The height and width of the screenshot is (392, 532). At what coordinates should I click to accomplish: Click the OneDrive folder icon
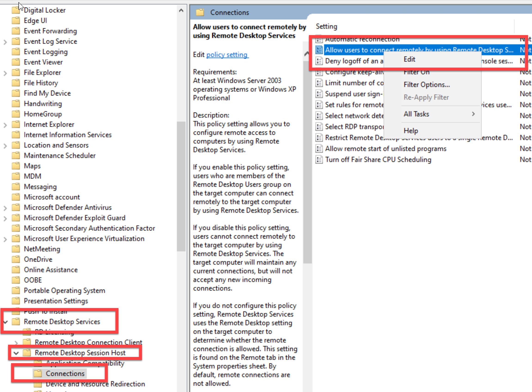pyautogui.click(x=16, y=259)
